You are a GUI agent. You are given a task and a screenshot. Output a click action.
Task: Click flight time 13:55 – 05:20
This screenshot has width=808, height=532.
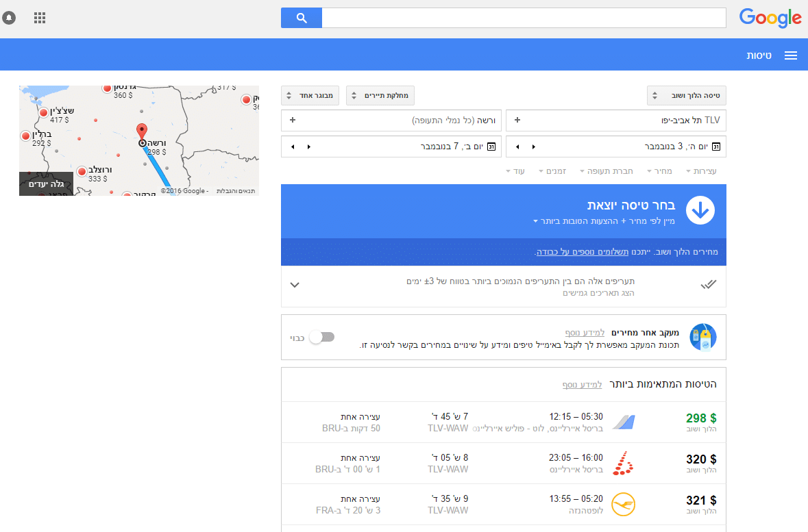pos(576,499)
